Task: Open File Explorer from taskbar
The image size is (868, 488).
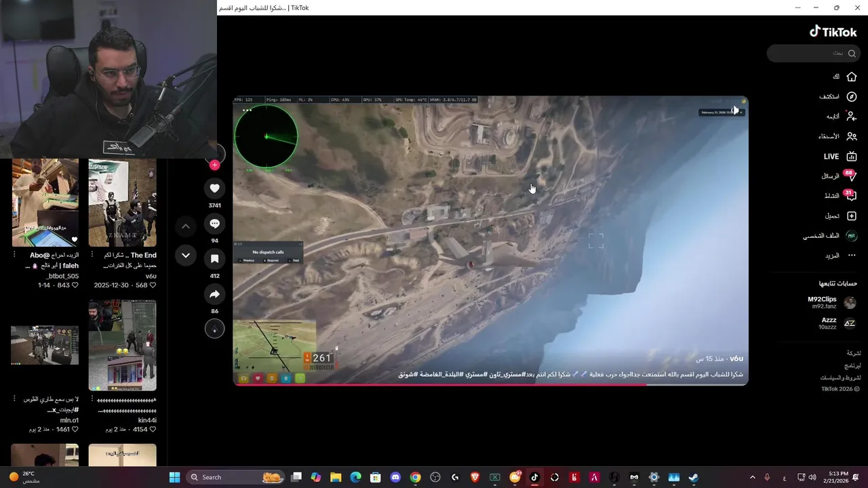Action: point(336,477)
